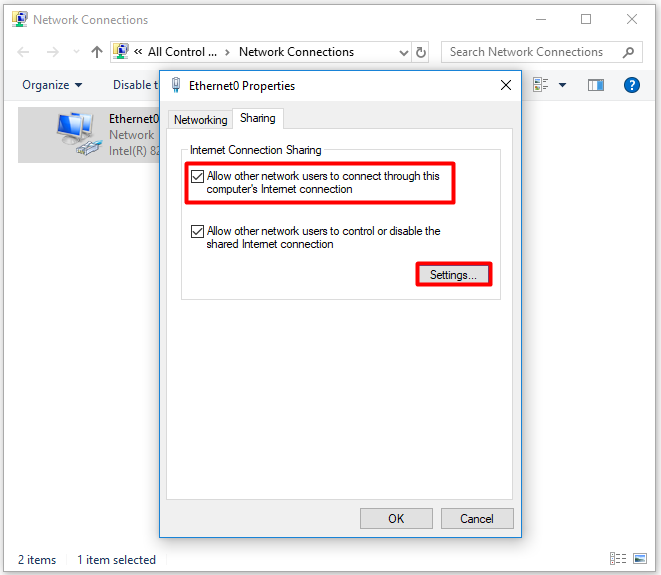Go forward in Network Connections window
The height and width of the screenshot is (575, 661).
point(53,52)
